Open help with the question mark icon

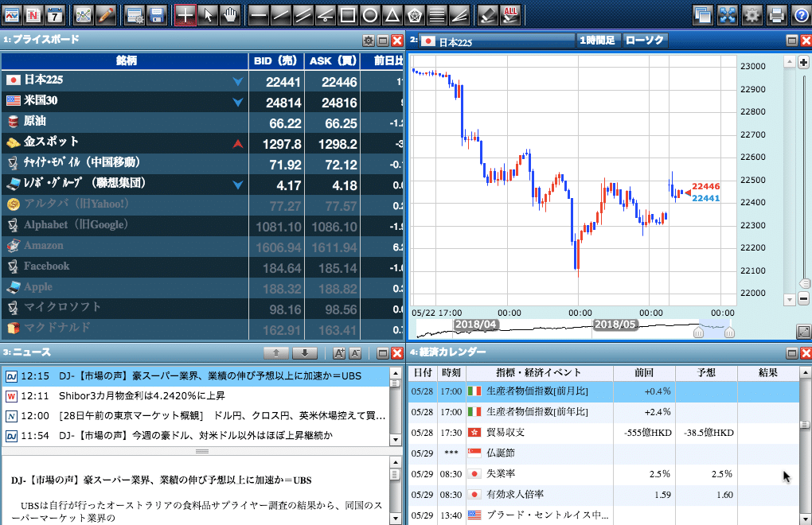pyautogui.click(x=801, y=14)
